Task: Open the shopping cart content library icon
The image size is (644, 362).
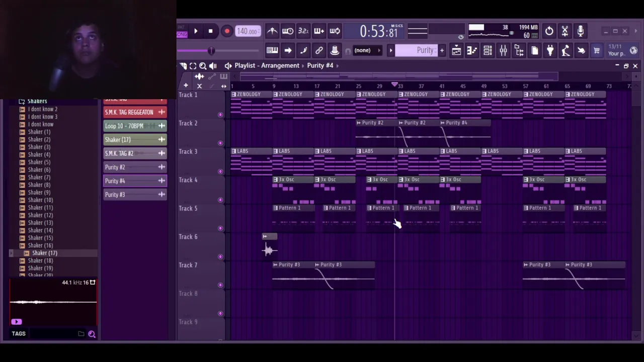Action: 597,50
